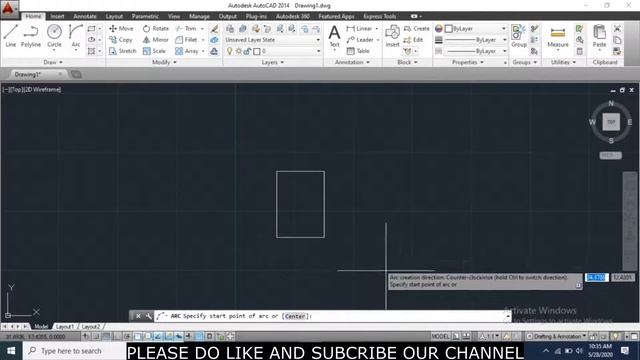Click the layer 0 color swatch
640x360 pixels.
pyautogui.click(x=256, y=51)
